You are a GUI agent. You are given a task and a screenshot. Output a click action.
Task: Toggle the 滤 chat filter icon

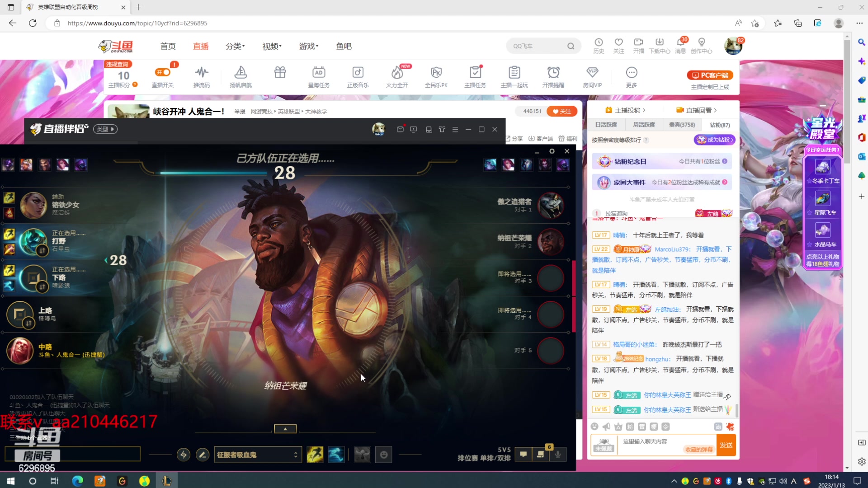[x=718, y=427]
